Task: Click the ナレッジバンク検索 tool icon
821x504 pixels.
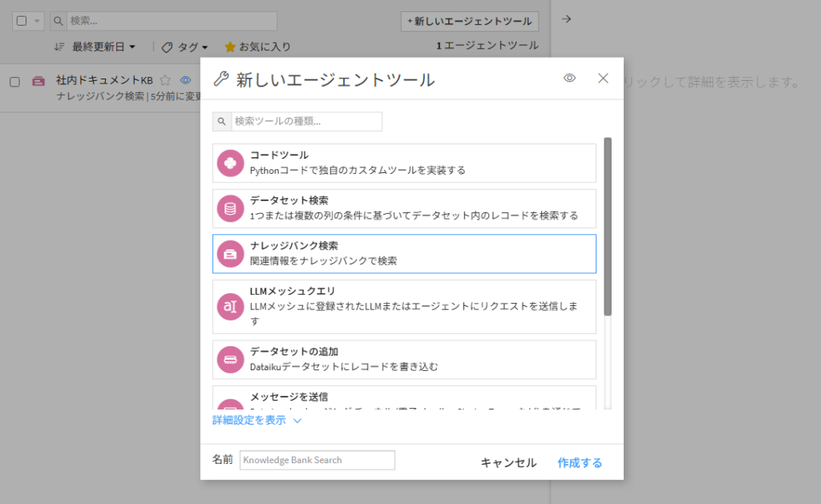Action: (x=230, y=254)
